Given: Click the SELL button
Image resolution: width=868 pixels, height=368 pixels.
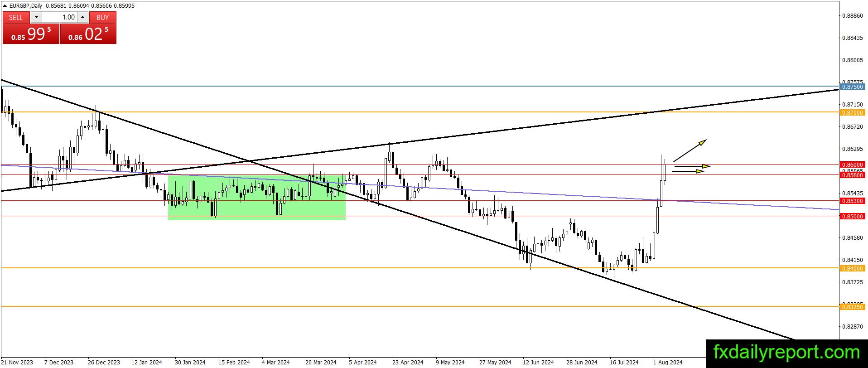Looking at the screenshot, I should pyautogui.click(x=16, y=17).
